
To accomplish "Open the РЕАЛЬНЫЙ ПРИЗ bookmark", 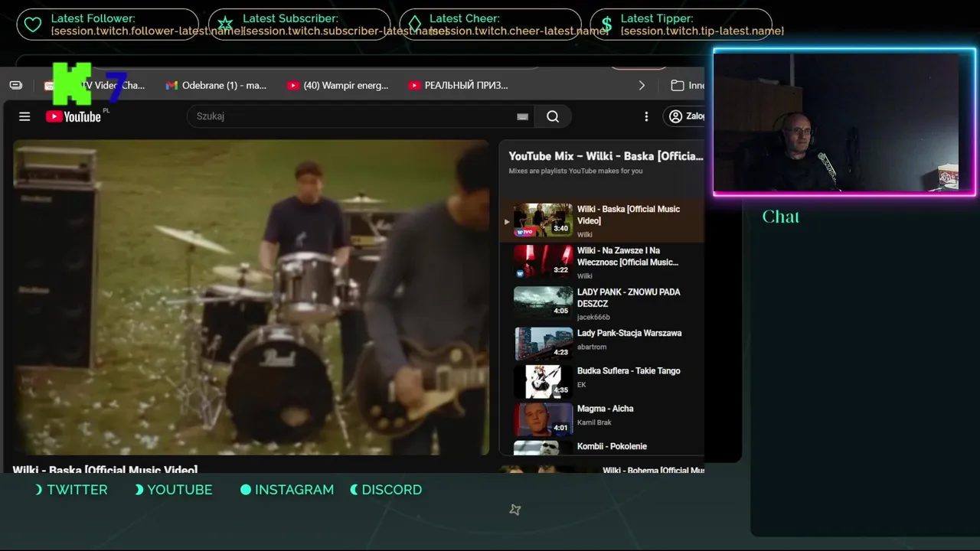I will (458, 86).
